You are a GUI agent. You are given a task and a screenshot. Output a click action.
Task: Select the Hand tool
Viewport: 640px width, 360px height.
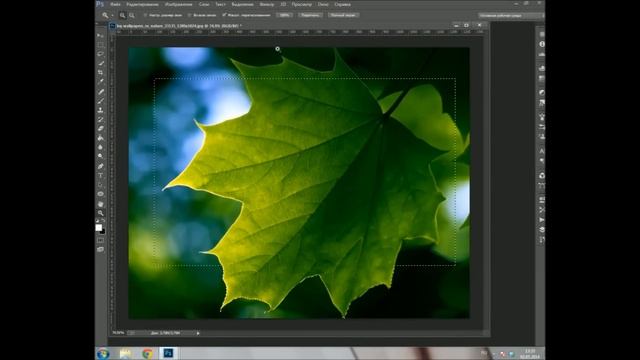[x=100, y=204]
